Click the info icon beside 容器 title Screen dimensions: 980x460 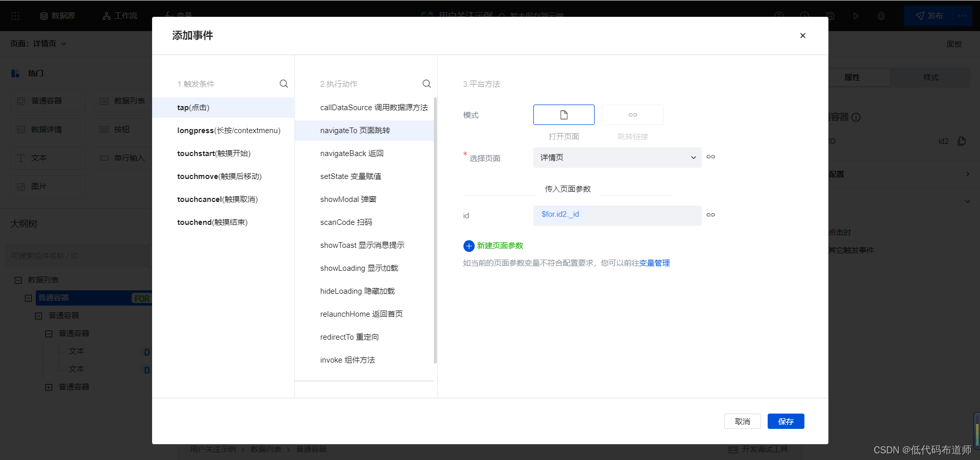click(856, 117)
